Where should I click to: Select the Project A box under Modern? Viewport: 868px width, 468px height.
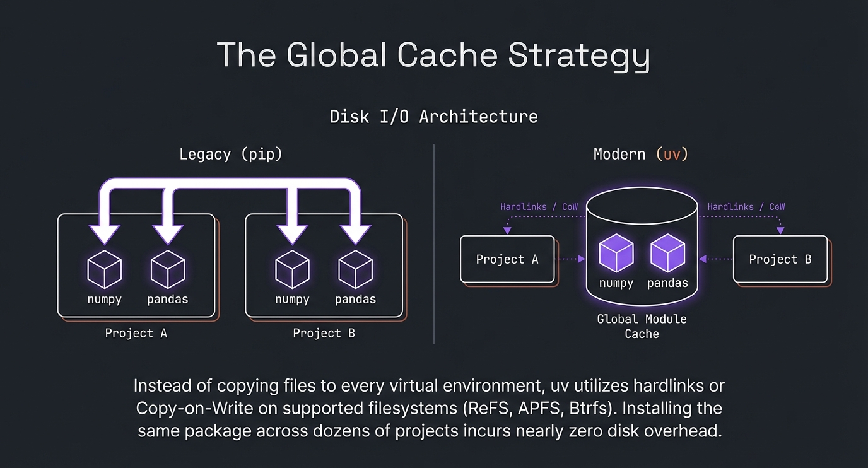click(x=507, y=259)
